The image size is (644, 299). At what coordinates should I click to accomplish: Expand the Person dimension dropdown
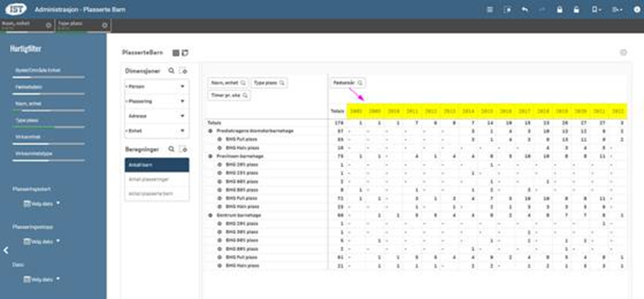pyautogui.click(x=182, y=87)
